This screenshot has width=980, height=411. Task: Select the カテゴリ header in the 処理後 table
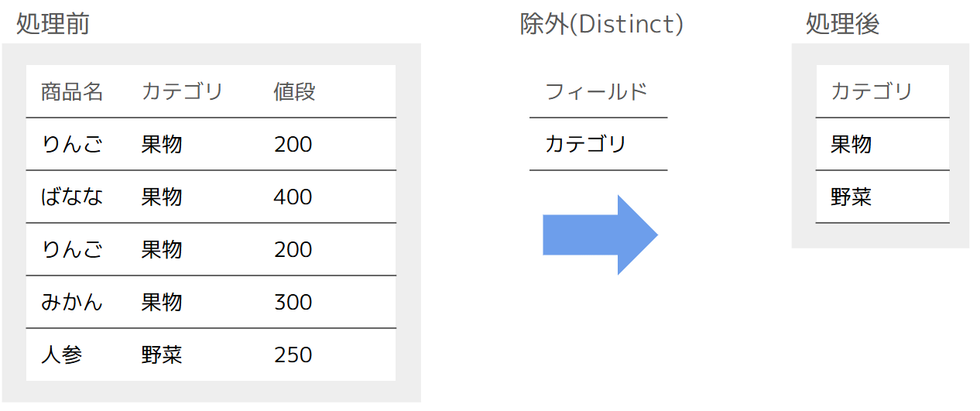tap(872, 91)
